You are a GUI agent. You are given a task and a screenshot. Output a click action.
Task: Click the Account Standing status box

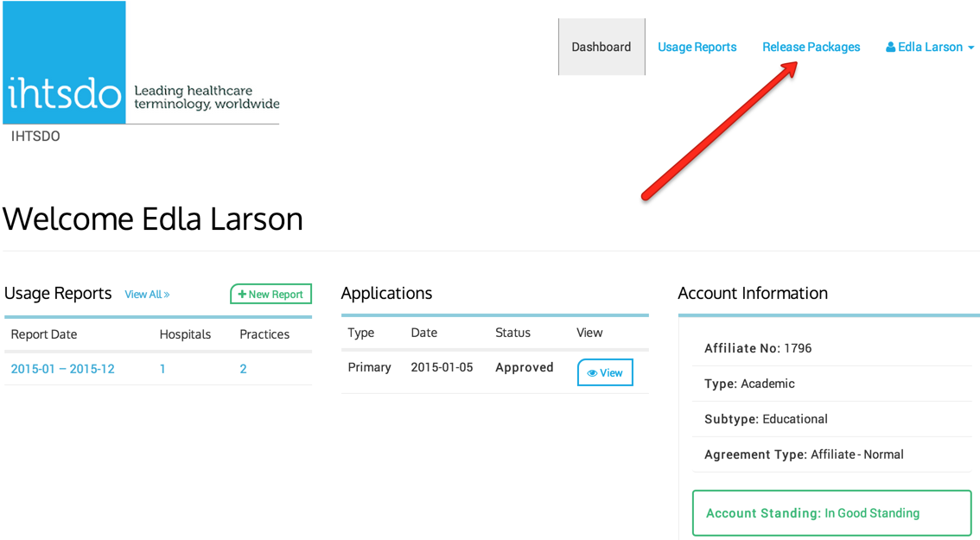(831, 513)
